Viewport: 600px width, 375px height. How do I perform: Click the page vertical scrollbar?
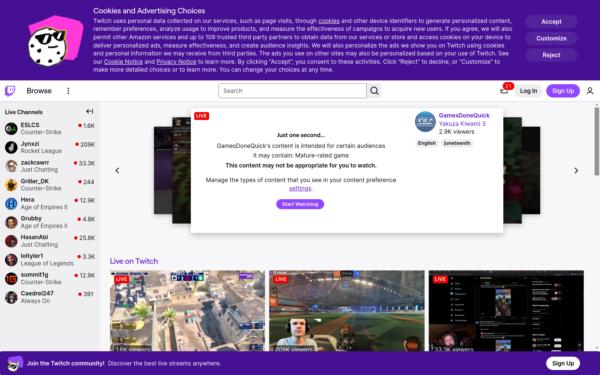(x=597, y=142)
